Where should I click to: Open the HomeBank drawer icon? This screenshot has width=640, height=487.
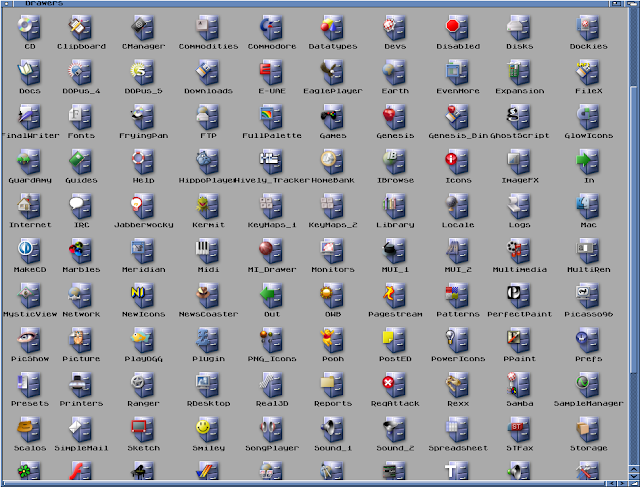332,162
